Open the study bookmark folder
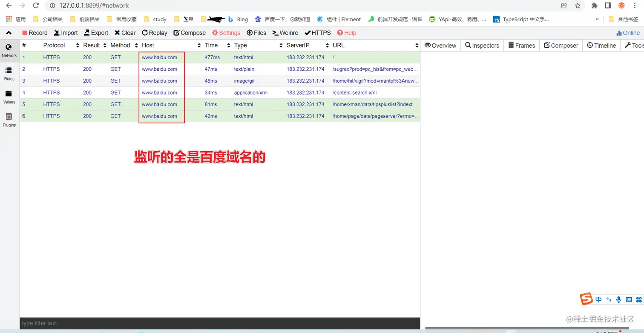Image resolution: width=644 pixels, height=333 pixels. (x=155, y=19)
